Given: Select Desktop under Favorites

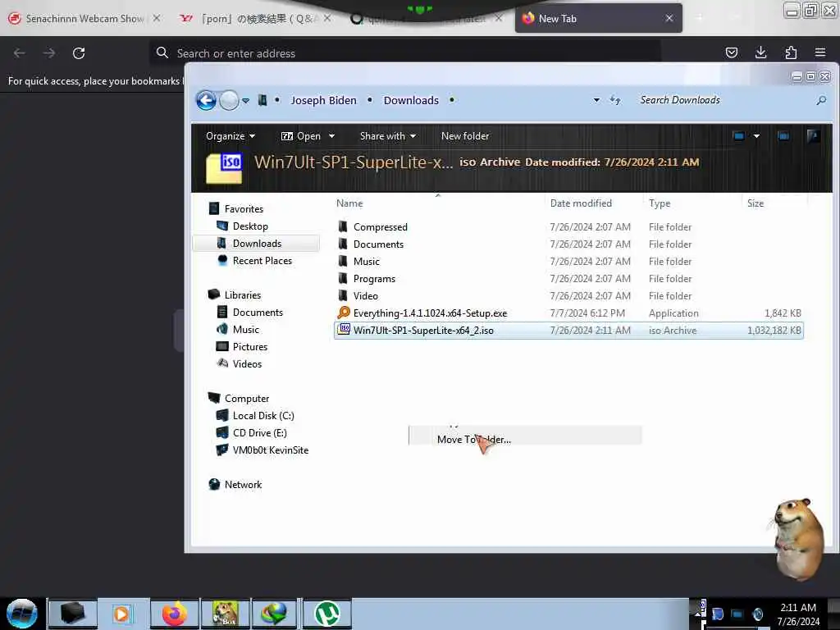Looking at the screenshot, I should 249,226.
